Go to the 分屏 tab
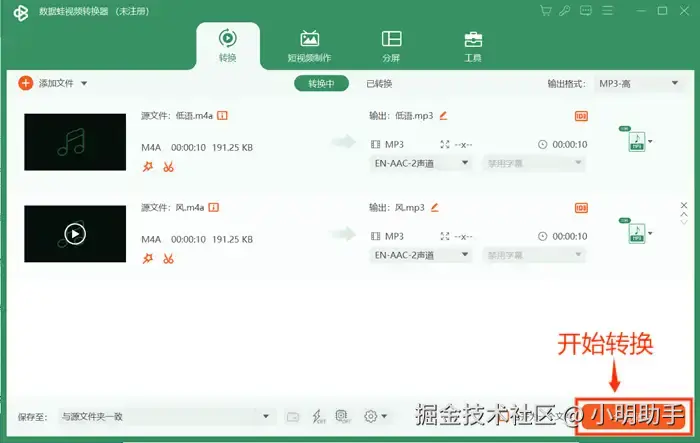The image size is (700, 443). [391, 46]
